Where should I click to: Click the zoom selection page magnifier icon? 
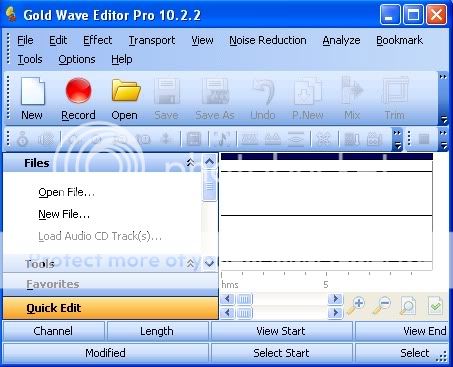click(408, 305)
